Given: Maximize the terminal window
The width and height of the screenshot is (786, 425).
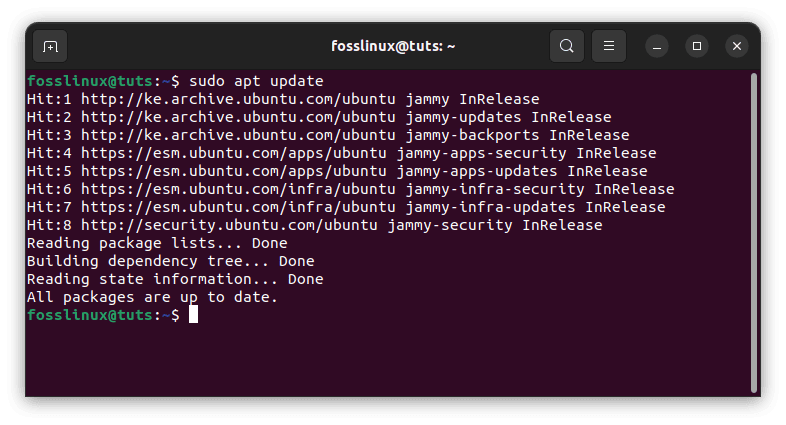Looking at the screenshot, I should pyautogui.click(x=697, y=46).
